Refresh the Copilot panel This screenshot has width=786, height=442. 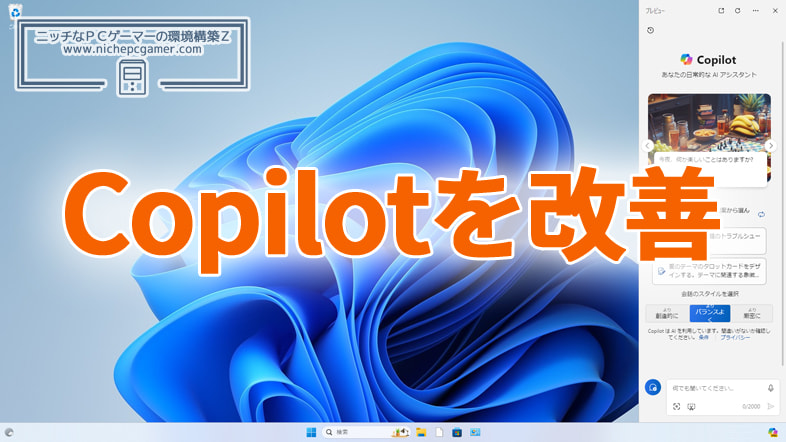pos(737,11)
